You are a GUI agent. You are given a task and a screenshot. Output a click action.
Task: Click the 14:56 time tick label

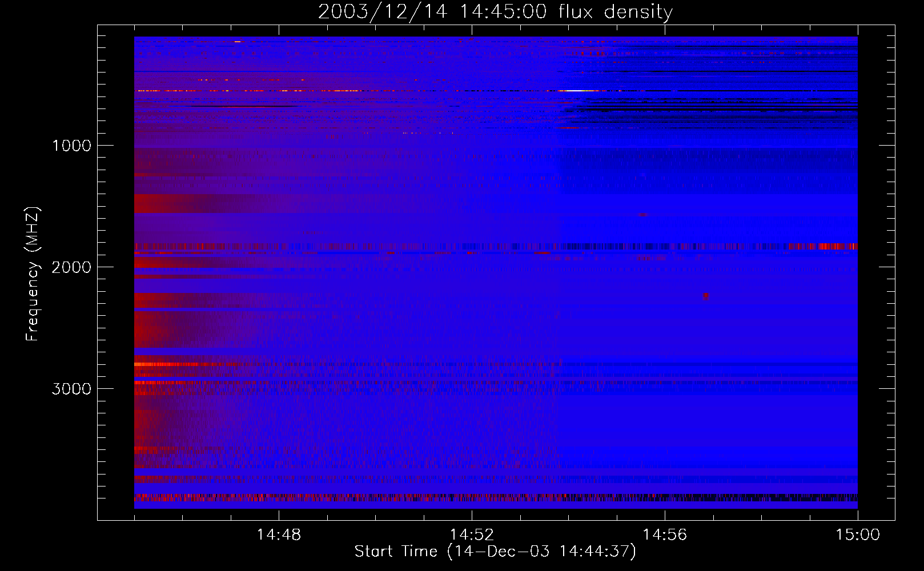[665, 535]
